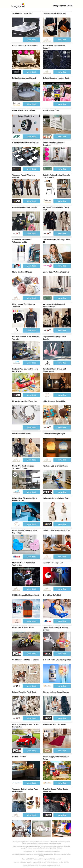Click the BERO logo under Training Punch Ball

click(x=47, y=815)
